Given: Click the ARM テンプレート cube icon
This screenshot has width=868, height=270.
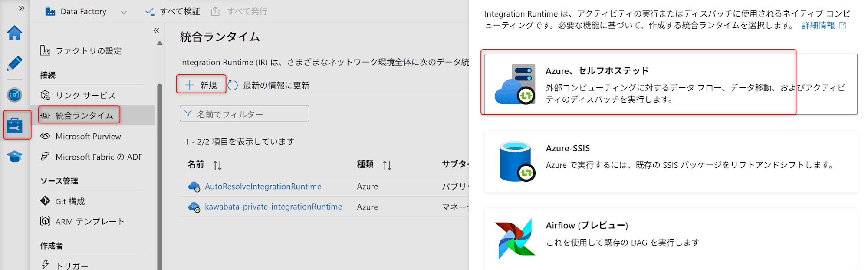Looking at the screenshot, I should (x=45, y=221).
